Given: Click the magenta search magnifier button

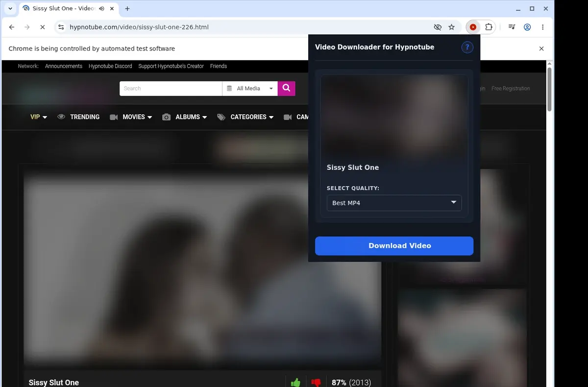Looking at the screenshot, I should [x=286, y=88].
